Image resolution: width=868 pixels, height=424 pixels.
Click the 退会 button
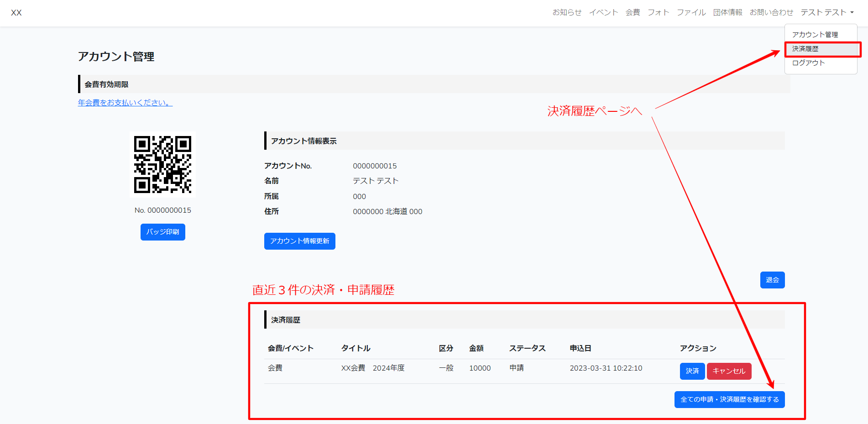point(772,280)
